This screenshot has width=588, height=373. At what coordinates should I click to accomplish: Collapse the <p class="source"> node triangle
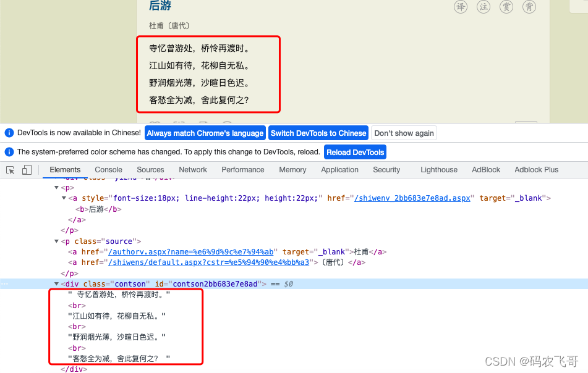(57, 241)
